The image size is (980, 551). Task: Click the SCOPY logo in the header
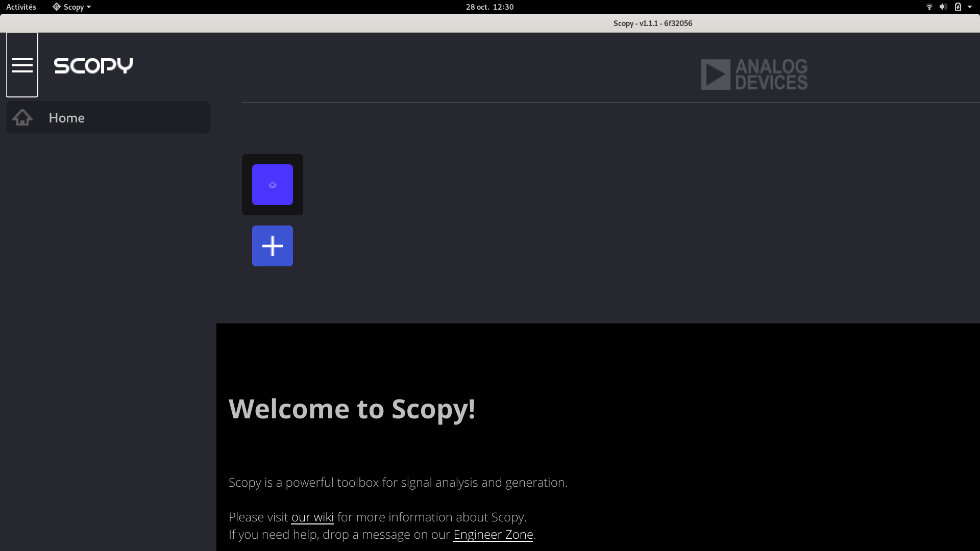(x=93, y=66)
